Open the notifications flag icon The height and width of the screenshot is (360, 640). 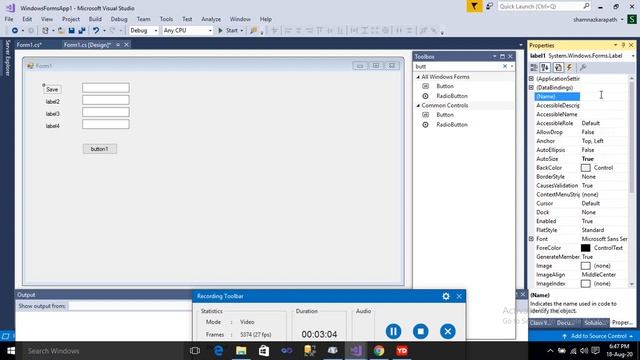tap(474, 6)
